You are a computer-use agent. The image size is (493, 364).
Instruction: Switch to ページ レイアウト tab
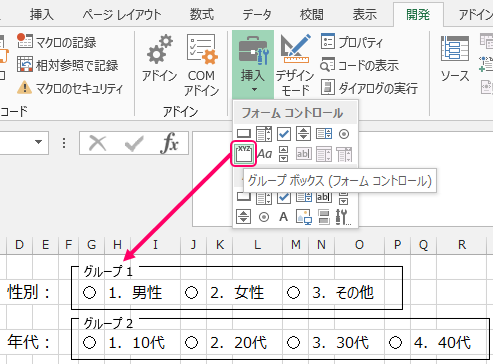coord(122,15)
